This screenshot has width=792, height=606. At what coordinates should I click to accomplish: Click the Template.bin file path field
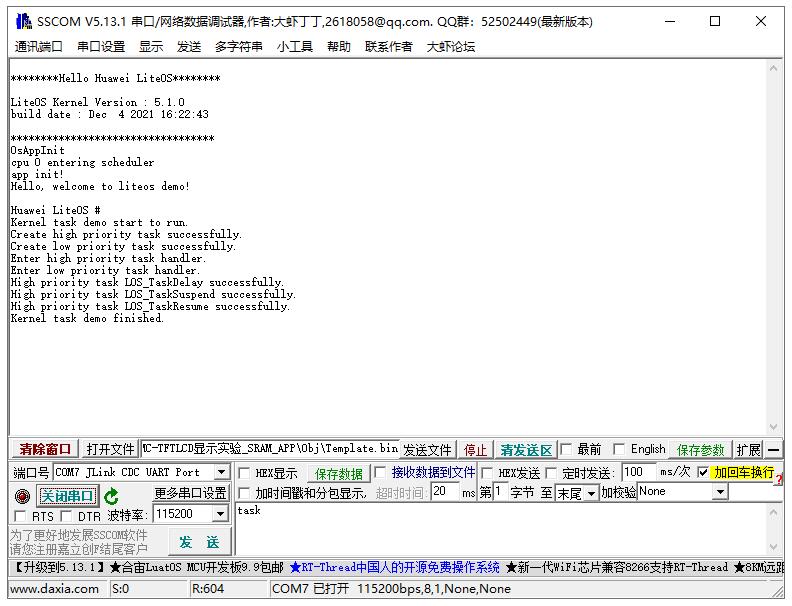[270, 448]
